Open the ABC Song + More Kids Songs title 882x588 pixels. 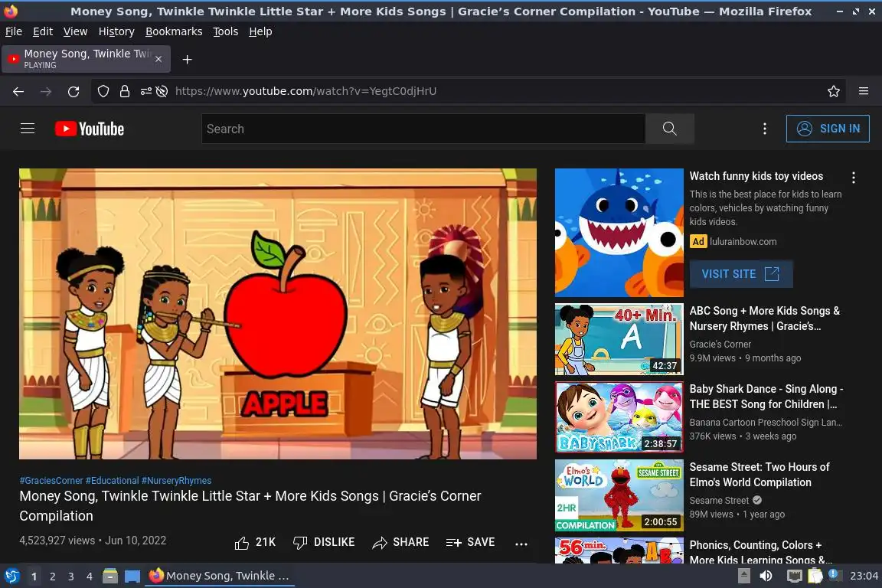[764, 318]
